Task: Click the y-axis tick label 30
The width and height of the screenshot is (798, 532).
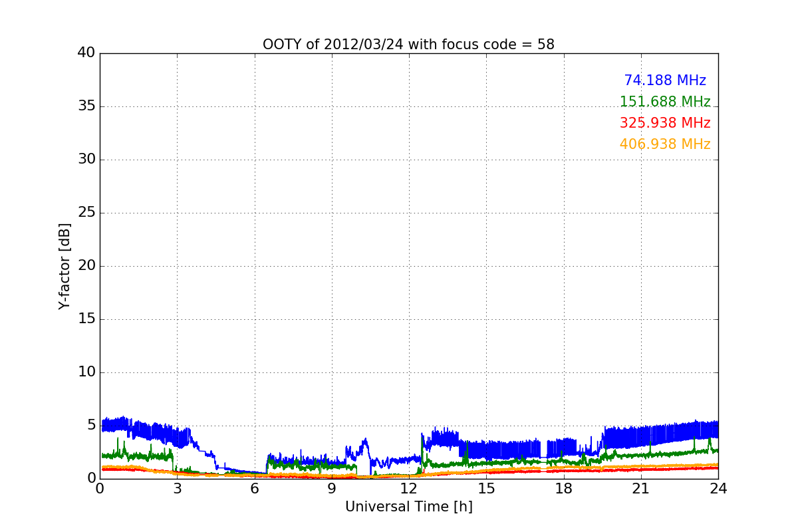Action: tap(86, 160)
